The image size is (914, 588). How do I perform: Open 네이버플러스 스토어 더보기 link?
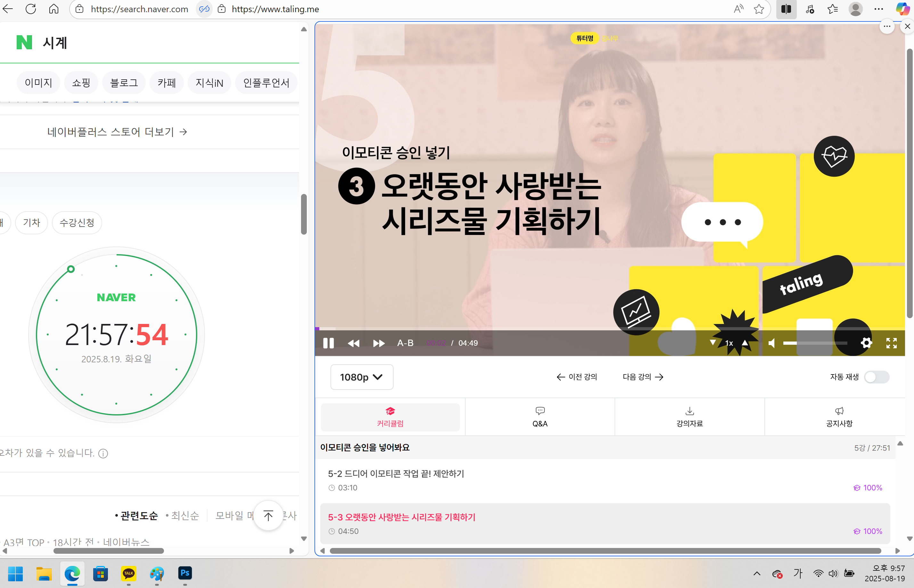[117, 132]
